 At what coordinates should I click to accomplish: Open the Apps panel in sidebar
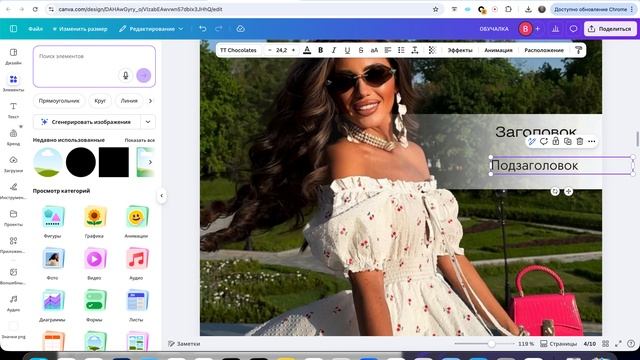click(13, 245)
